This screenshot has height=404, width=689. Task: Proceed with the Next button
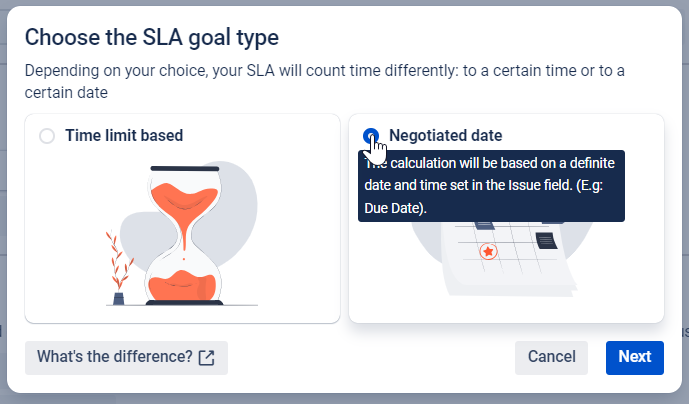click(635, 358)
